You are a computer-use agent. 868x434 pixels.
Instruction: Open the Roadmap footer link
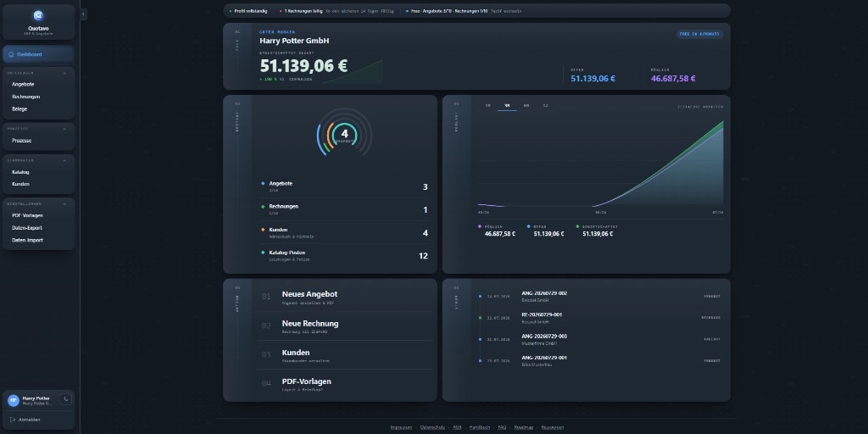pos(524,427)
